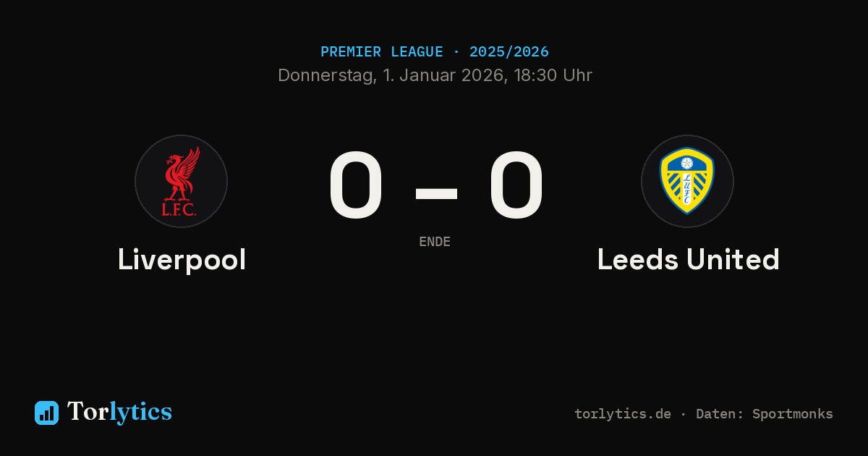The height and width of the screenshot is (456, 868).
Task: Open the Torlytics wordmark
Action: (x=119, y=412)
